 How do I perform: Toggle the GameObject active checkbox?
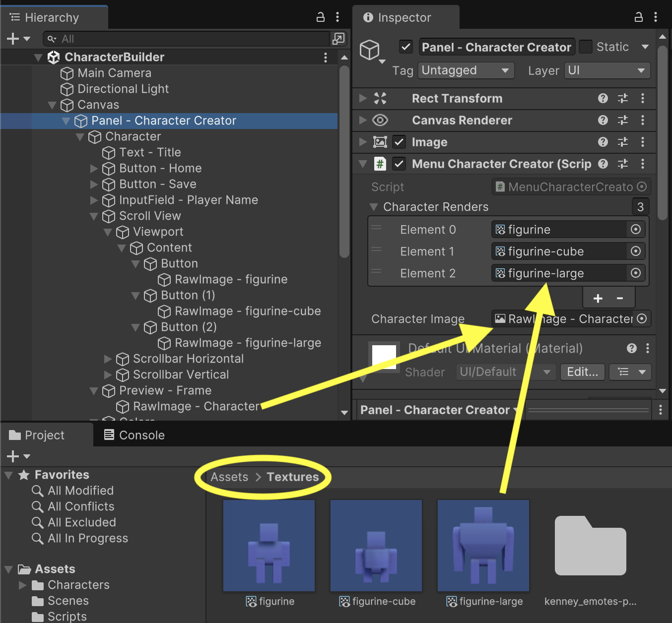coord(406,47)
